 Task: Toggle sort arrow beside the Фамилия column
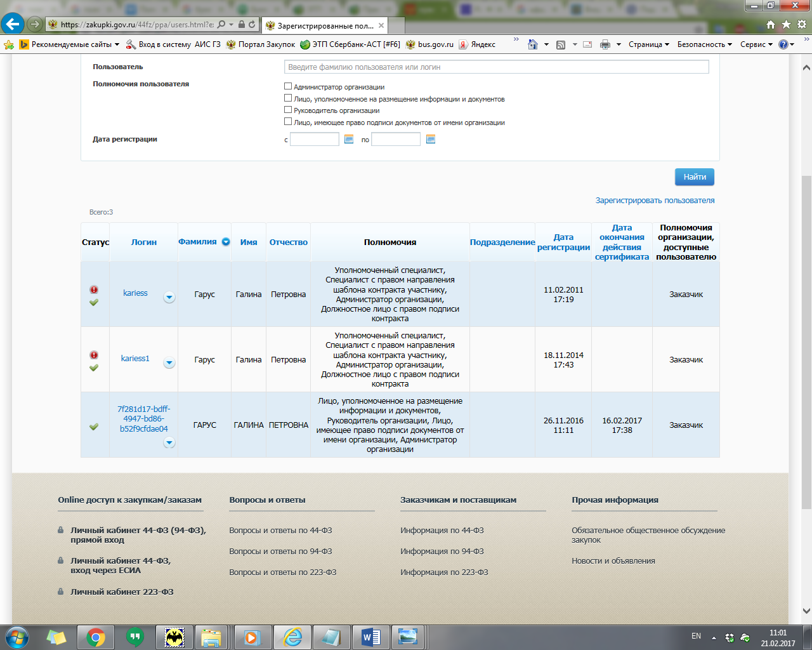(x=226, y=242)
